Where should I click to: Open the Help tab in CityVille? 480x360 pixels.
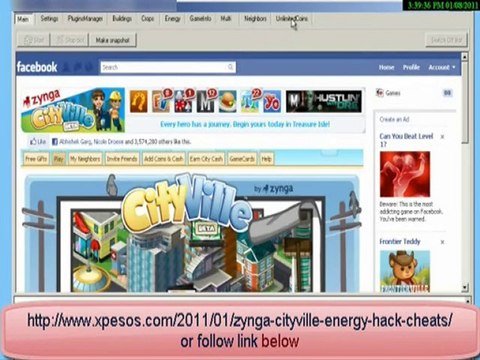coord(266,159)
